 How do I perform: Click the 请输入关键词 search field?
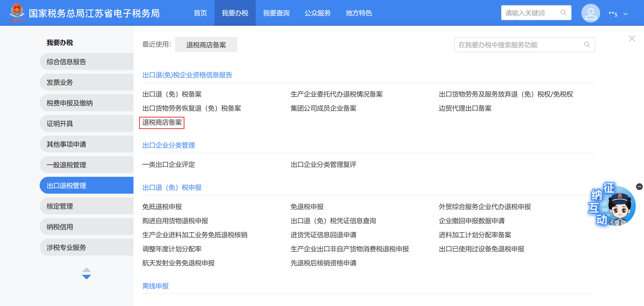coord(530,13)
